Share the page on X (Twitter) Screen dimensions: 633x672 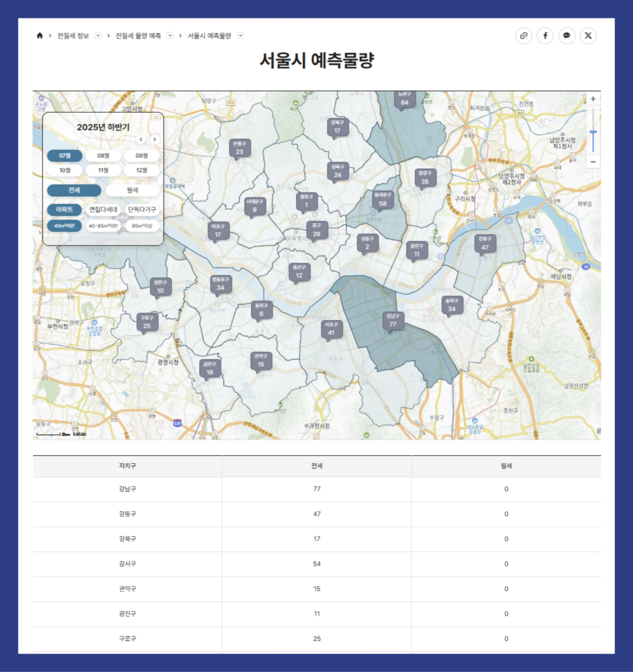[588, 36]
